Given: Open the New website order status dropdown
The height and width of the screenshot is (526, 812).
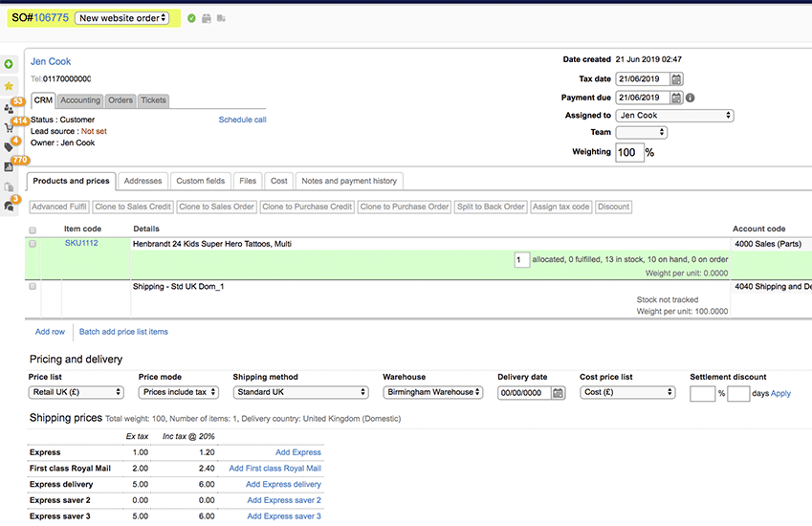Looking at the screenshot, I should click(122, 18).
